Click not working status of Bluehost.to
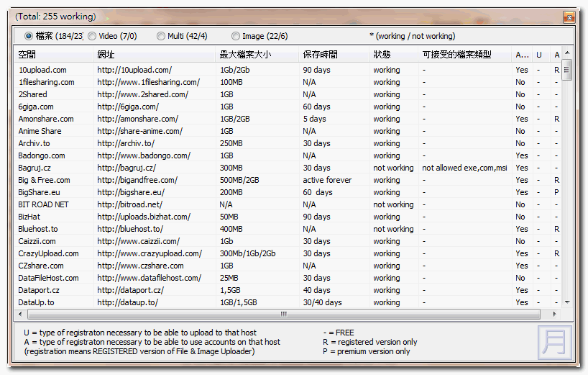Image resolution: width=588 pixels, height=375 pixels. (x=393, y=229)
